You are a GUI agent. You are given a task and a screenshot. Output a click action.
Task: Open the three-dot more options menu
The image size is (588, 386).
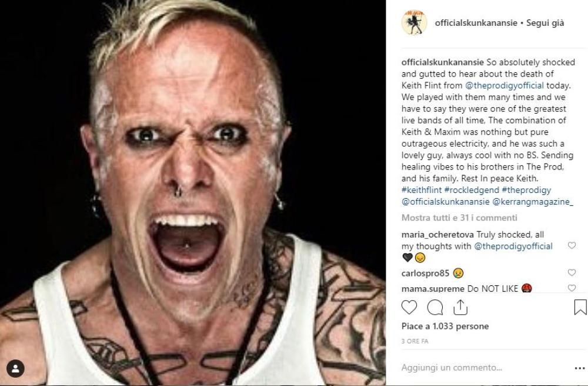580,368
